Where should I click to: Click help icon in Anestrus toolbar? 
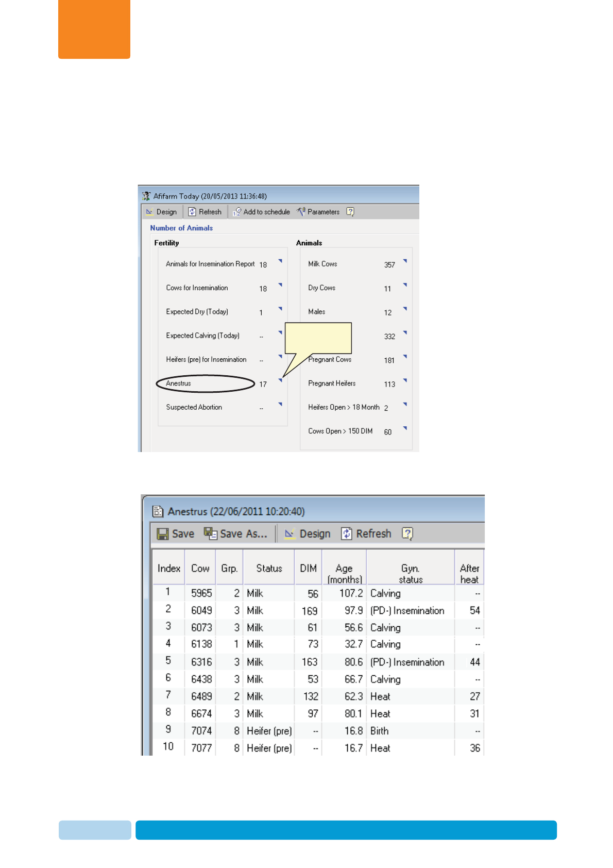pyautogui.click(x=407, y=533)
